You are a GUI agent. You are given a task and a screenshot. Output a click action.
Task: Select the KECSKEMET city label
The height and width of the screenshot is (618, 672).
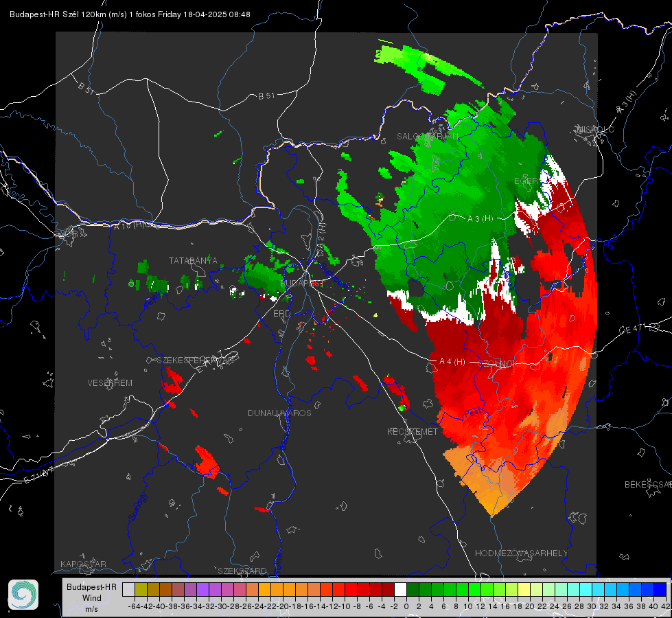pyautogui.click(x=413, y=431)
